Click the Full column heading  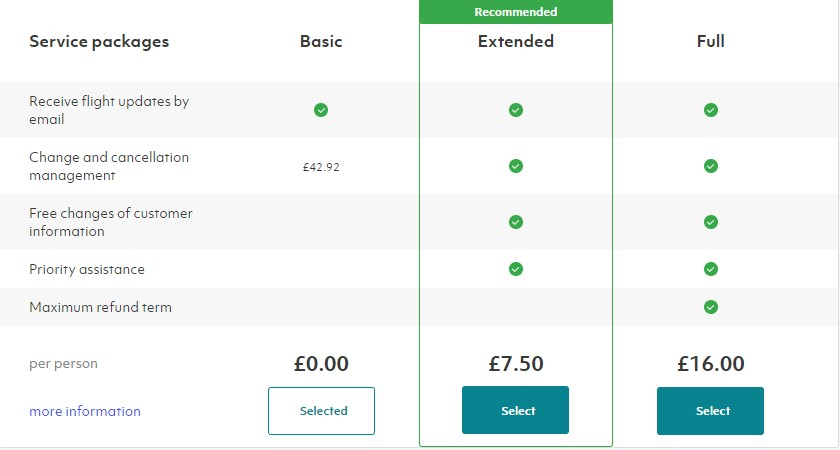pyautogui.click(x=711, y=41)
